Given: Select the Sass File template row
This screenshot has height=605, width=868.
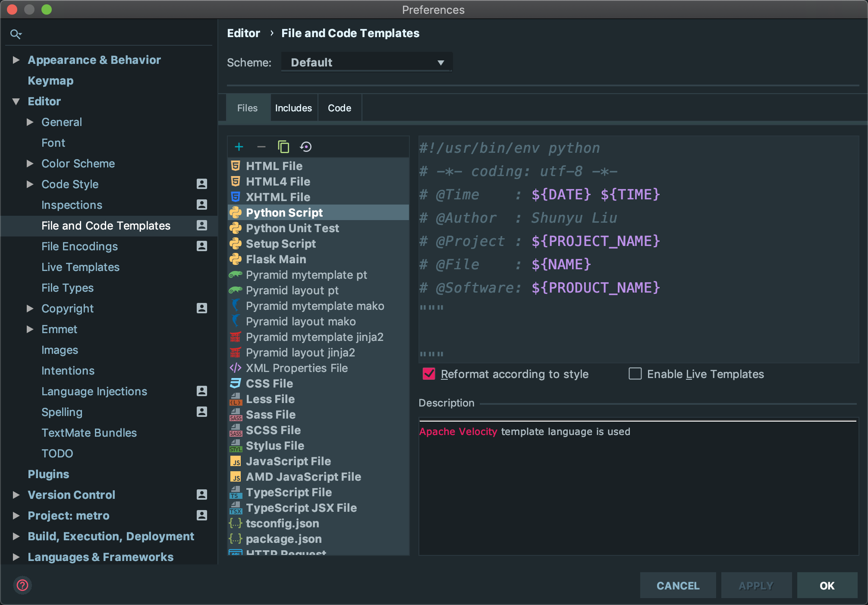Looking at the screenshot, I should tap(318, 414).
